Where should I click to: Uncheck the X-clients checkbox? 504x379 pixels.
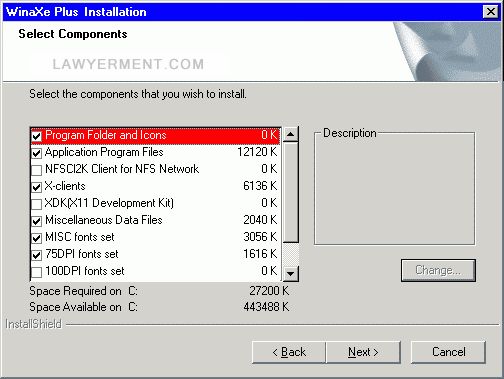pos(36,187)
